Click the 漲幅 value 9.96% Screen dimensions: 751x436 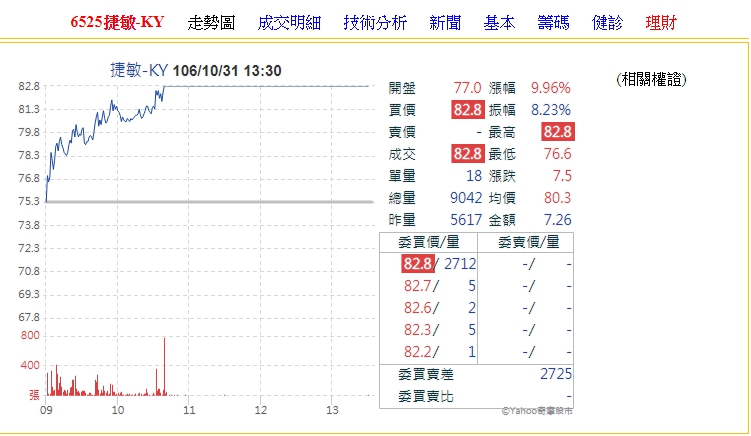point(550,88)
